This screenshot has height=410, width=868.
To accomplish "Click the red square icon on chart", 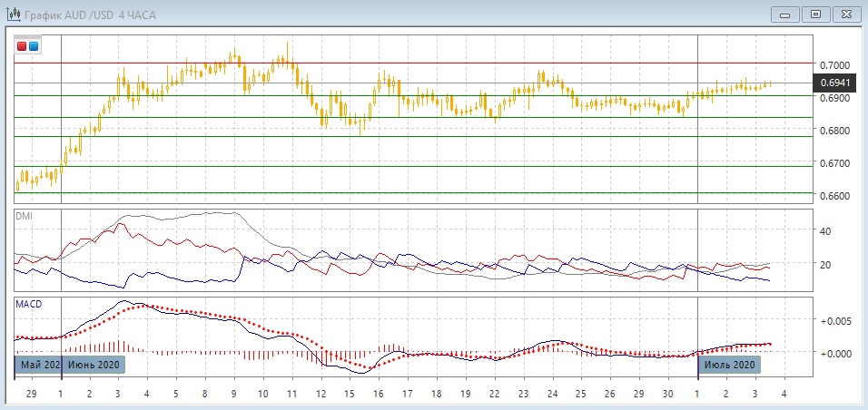I will tap(22, 45).
